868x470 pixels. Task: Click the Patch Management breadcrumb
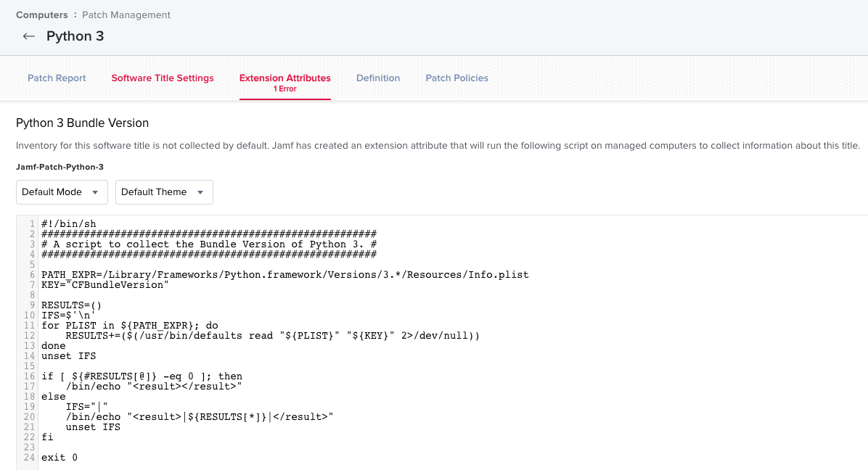click(126, 15)
